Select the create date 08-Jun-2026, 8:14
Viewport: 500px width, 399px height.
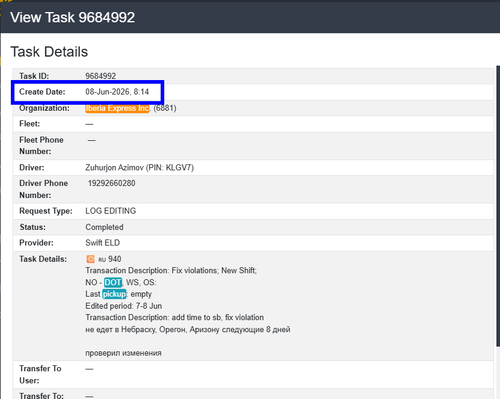[117, 92]
